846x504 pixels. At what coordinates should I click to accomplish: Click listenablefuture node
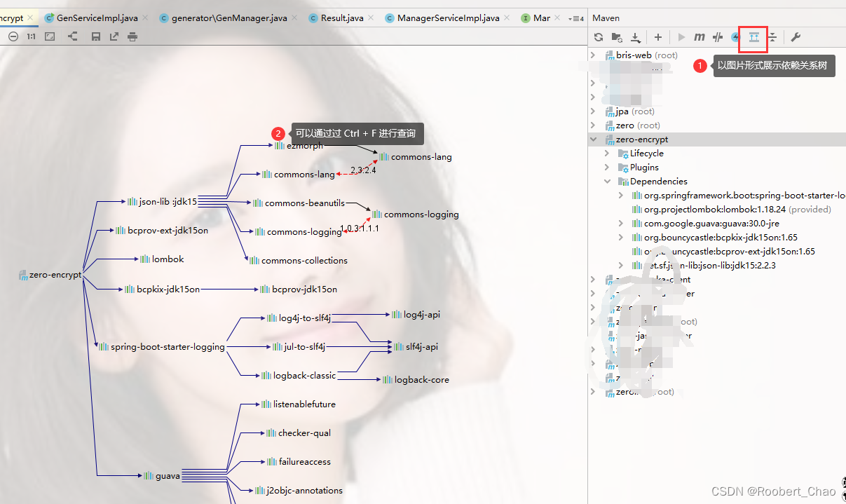click(299, 404)
